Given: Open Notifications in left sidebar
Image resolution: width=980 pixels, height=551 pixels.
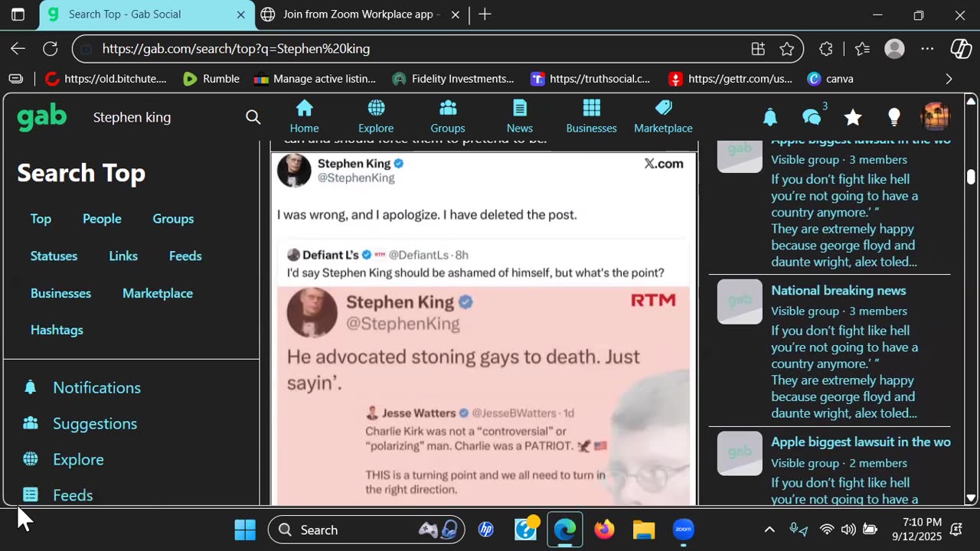Looking at the screenshot, I should [82, 388].
